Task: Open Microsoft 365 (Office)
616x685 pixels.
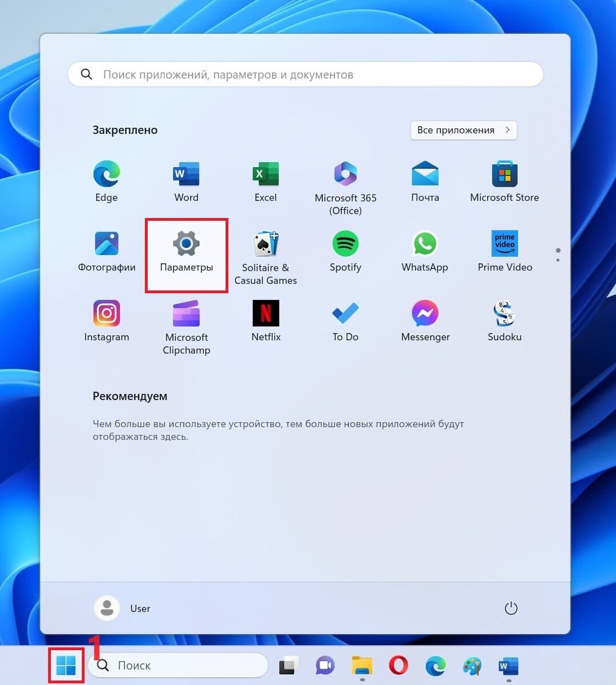Action: pyautogui.click(x=346, y=188)
